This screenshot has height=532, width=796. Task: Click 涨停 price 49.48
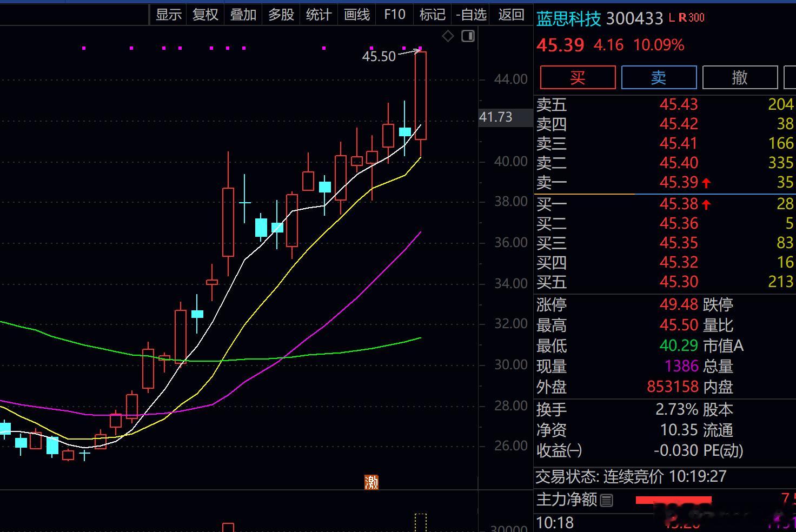click(x=679, y=304)
